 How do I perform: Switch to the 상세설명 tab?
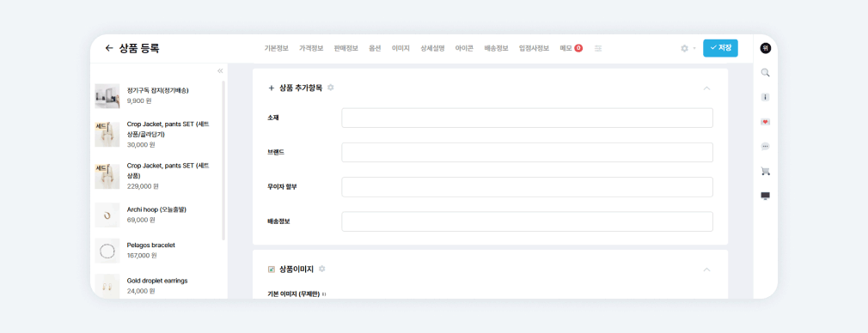click(x=432, y=49)
